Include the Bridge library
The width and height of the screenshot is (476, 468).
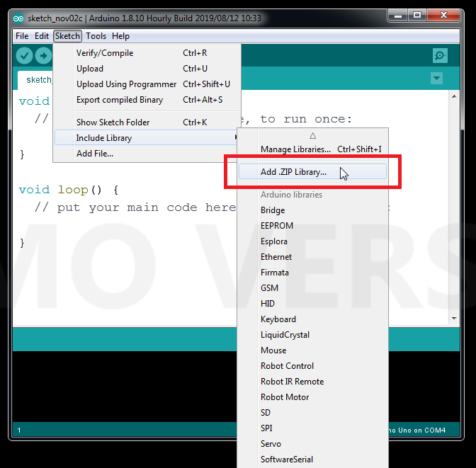coord(312,210)
